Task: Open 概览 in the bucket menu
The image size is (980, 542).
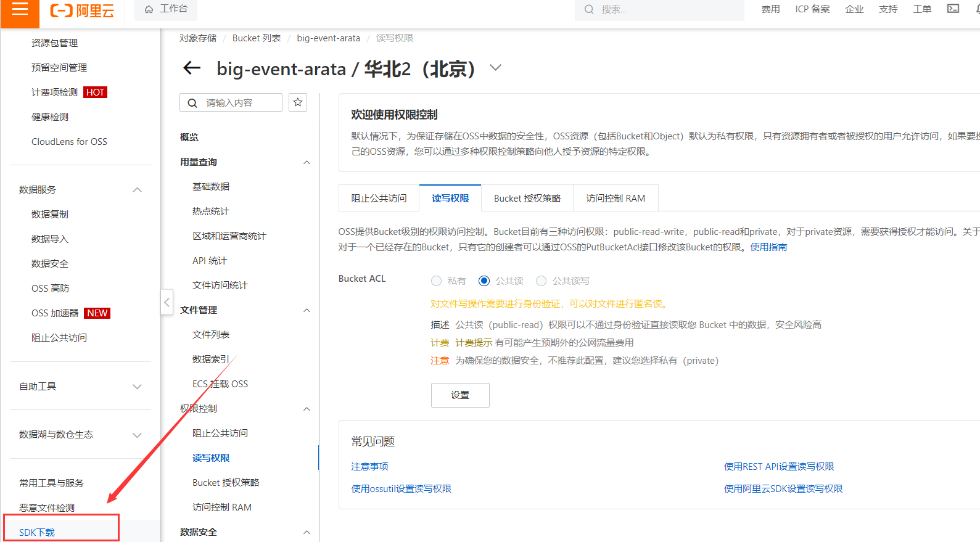Action: click(189, 138)
